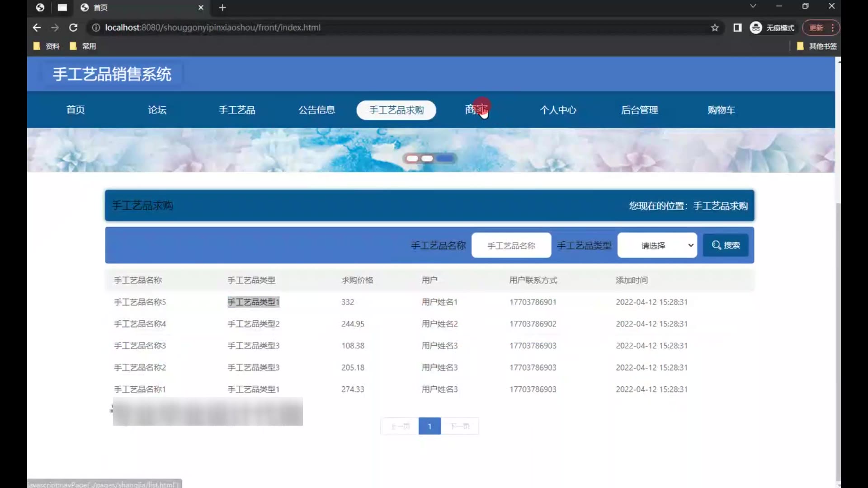Click the 下一页 pagination button
This screenshot has width=868, height=488.
pyautogui.click(x=460, y=426)
